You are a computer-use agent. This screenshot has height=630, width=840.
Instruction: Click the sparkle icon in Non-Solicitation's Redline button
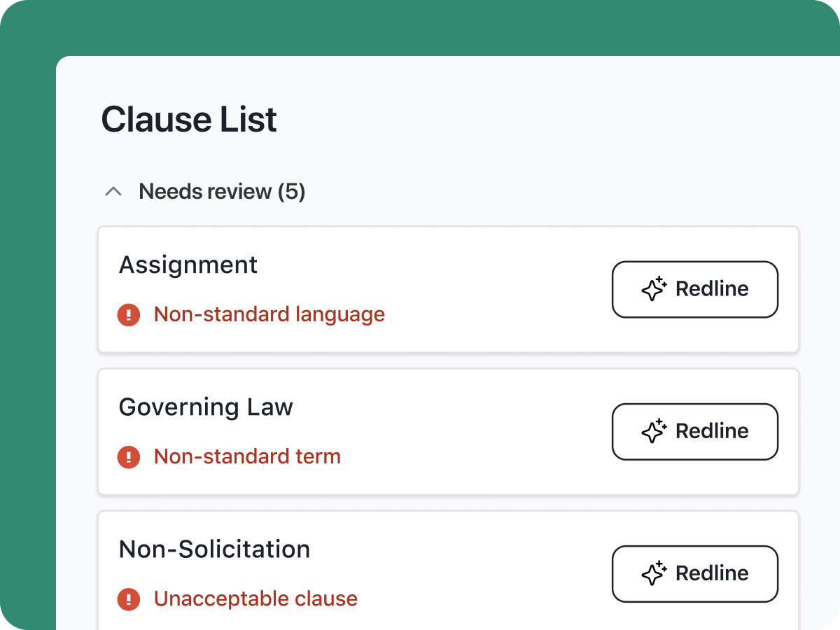click(x=654, y=573)
